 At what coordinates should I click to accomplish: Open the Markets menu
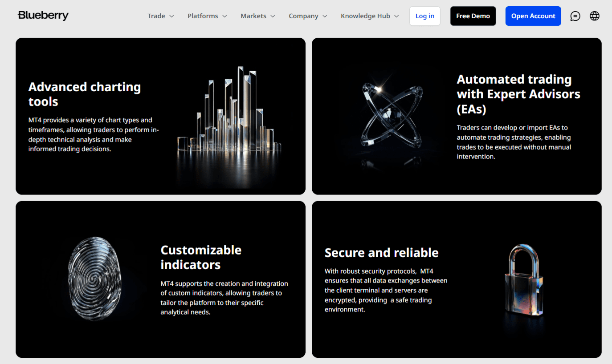tap(254, 16)
